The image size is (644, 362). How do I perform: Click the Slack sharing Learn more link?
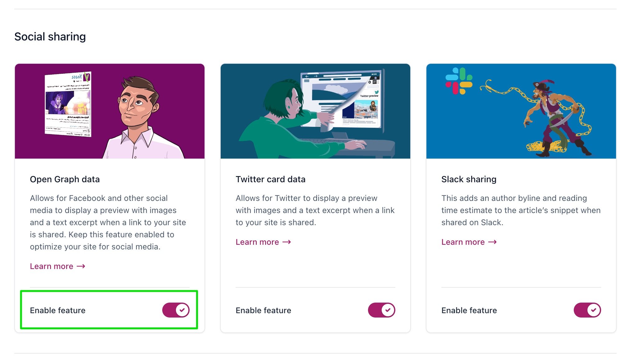pyautogui.click(x=463, y=242)
